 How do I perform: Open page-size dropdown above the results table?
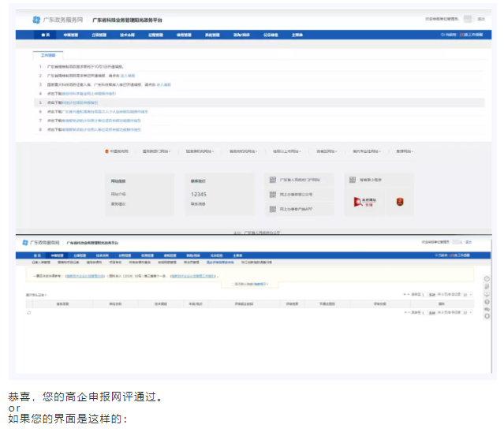[x=468, y=295]
